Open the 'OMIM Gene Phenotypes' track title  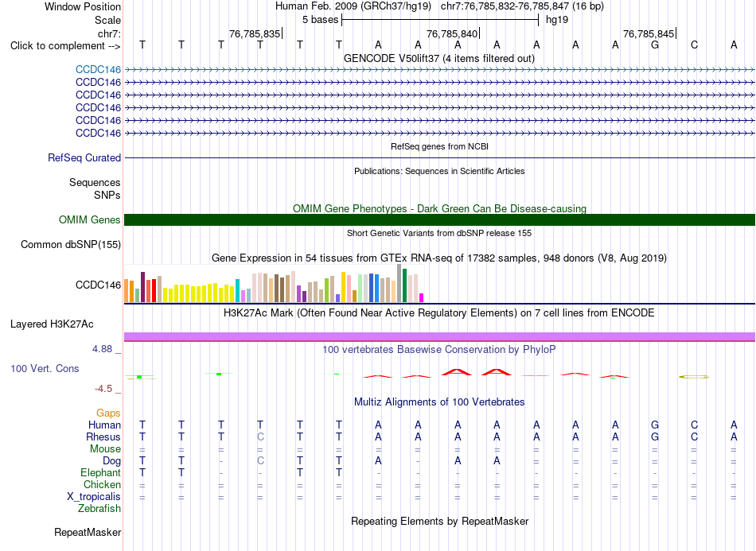click(439, 208)
